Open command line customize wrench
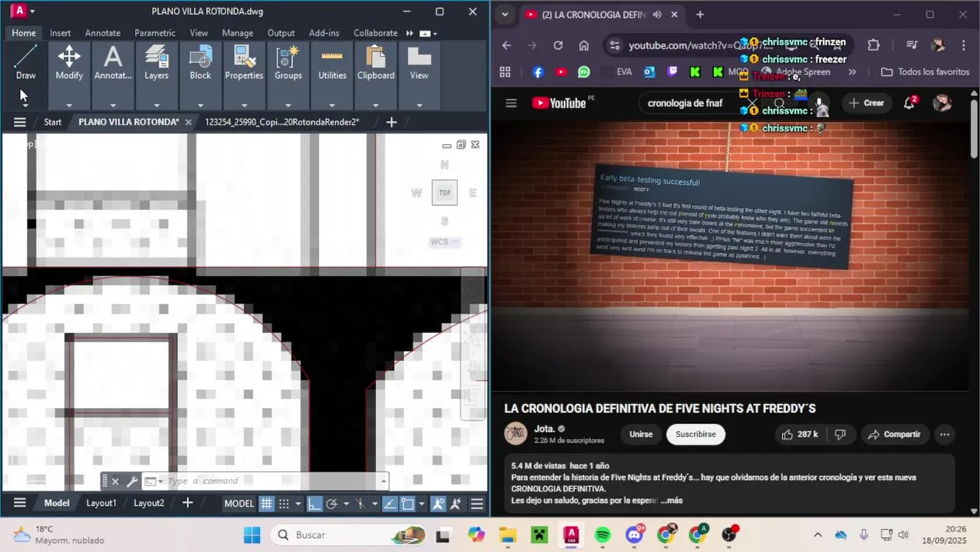This screenshot has height=552, width=980. click(x=132, y=481)
